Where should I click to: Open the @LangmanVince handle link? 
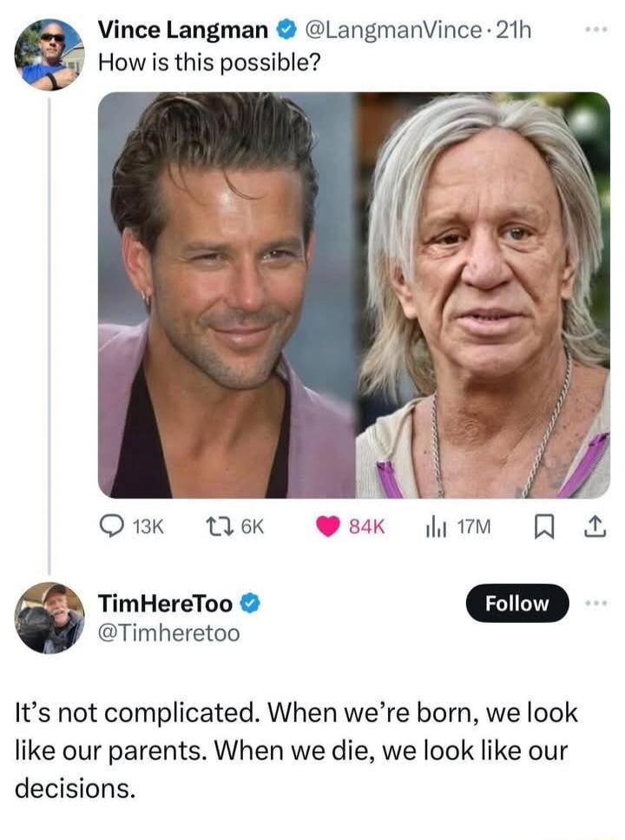point(390,32)
